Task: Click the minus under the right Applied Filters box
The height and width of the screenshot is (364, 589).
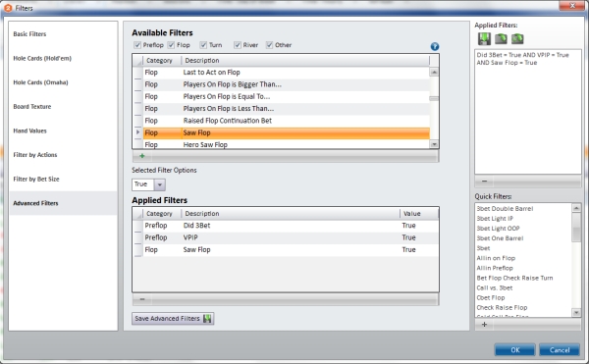Action: click(x=485, y=182)
